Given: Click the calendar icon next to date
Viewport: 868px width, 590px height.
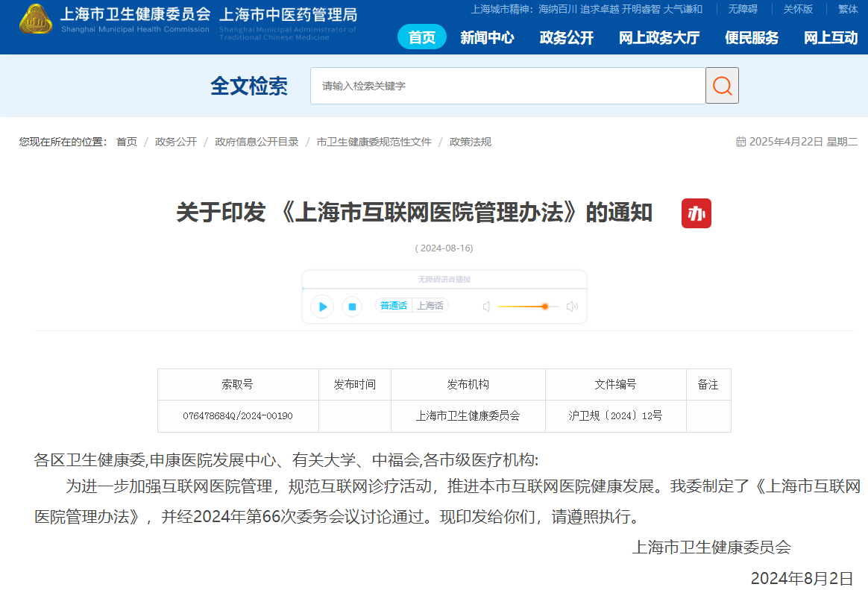Looking at the screenshot, I should [740, 142].
